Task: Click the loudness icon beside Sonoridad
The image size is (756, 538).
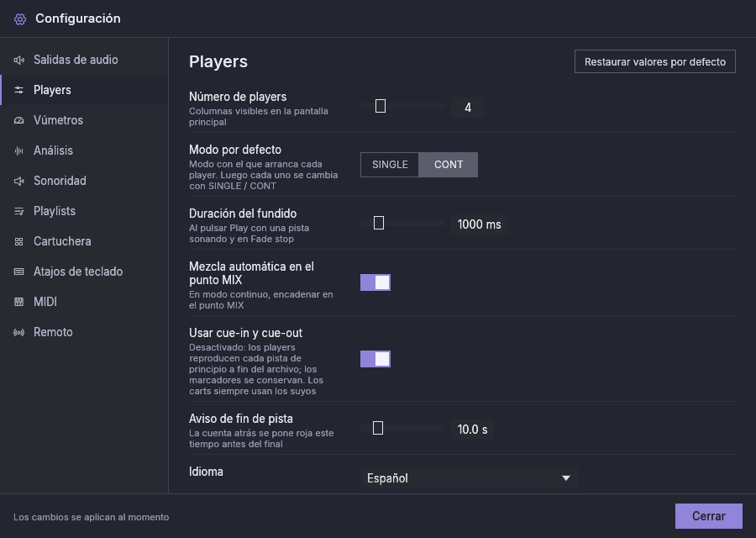Action: coord(18,181)
